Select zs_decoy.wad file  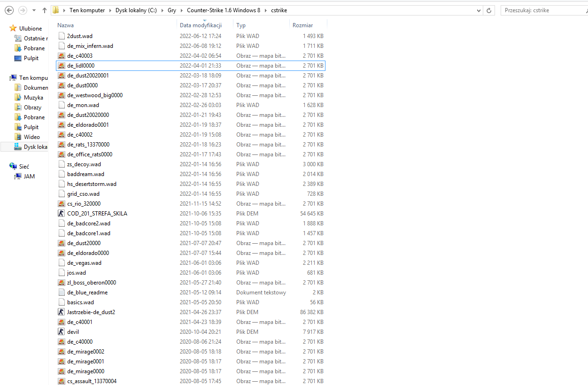pyautogui.click(x=190, y=164)
